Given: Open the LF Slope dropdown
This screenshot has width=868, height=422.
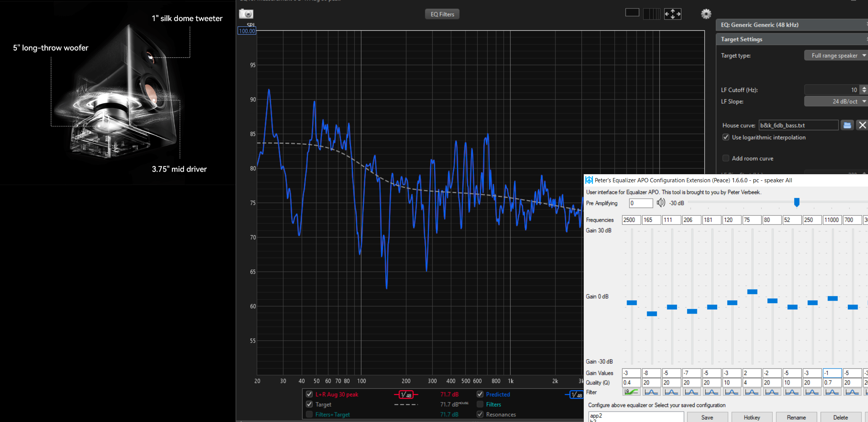Looking at the screenshot, I should 835,101.
